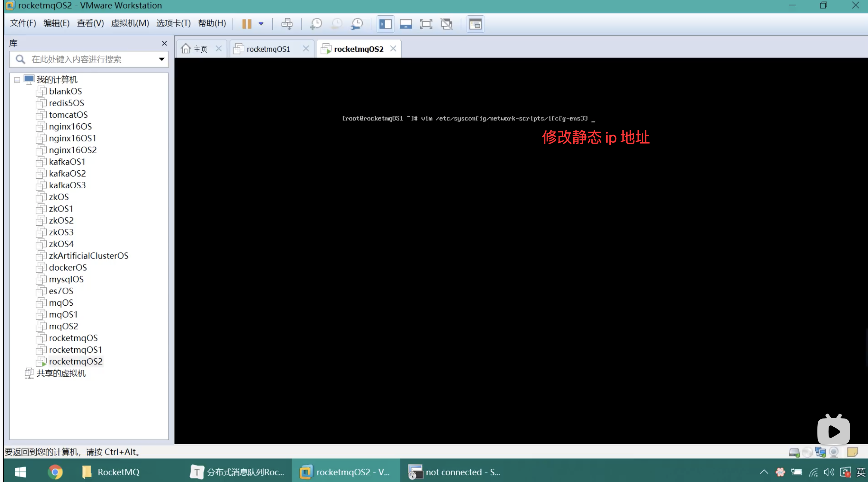Expand the library search dropdown arrow

pos(161,59)
